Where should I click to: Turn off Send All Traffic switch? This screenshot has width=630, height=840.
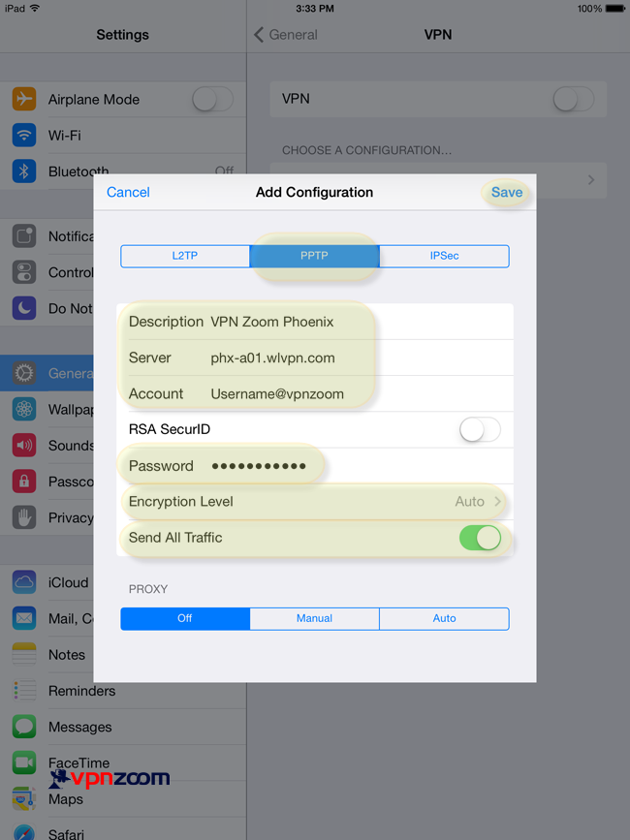click(480, 538)
